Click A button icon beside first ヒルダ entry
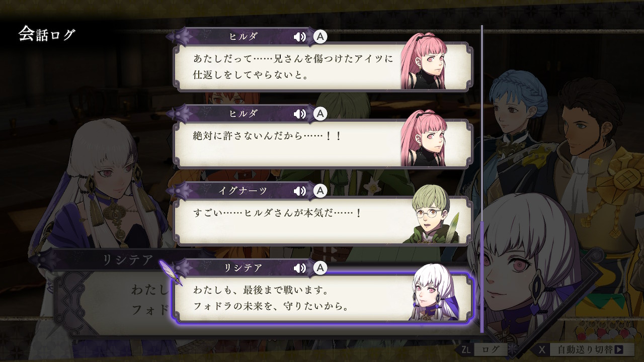 pos(320,37)
